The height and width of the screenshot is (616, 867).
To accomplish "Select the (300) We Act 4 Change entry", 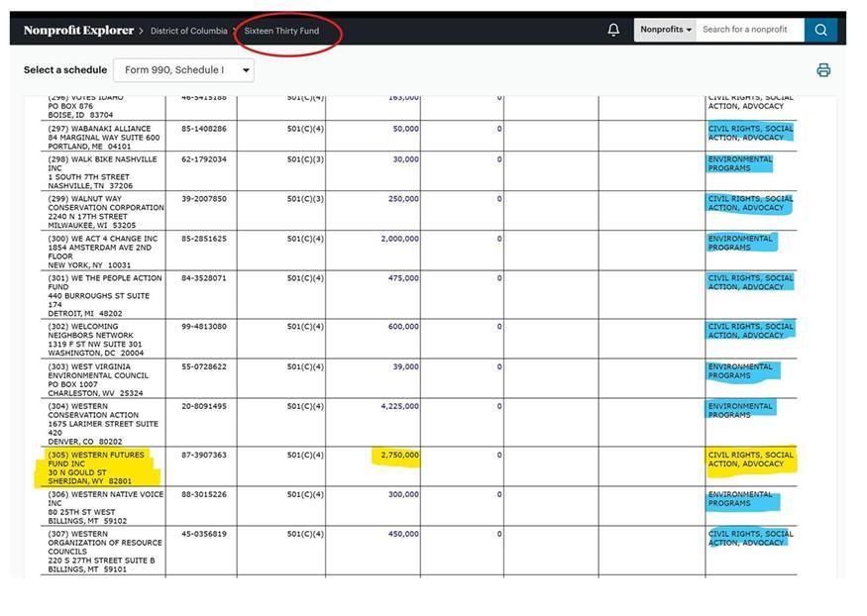I will [x=103, y=252].
